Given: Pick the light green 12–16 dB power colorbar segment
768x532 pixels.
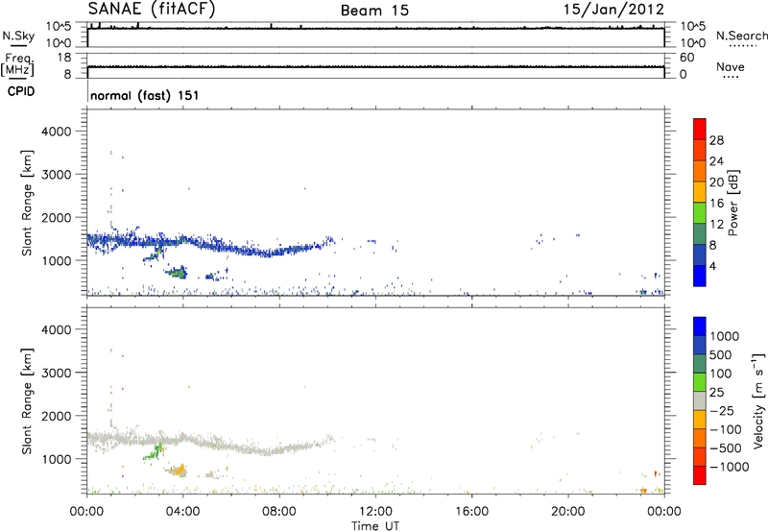Looking at the screenshot, I should (x=700, y=213).
